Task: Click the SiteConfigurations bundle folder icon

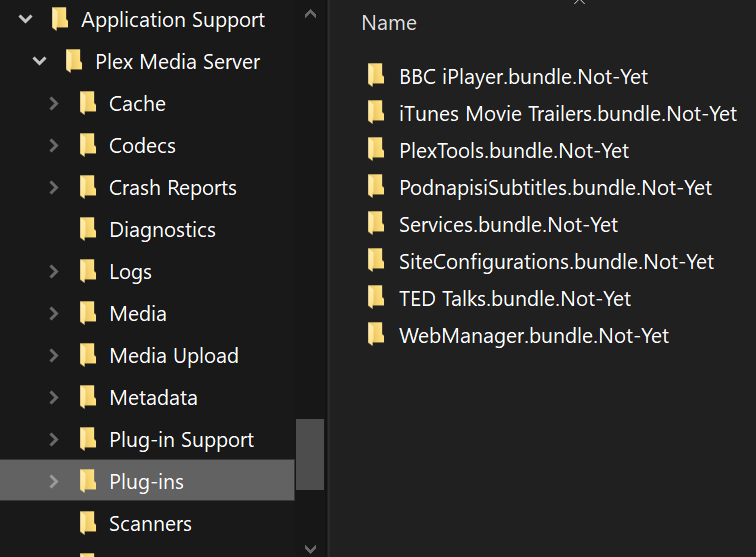Action: click(x=376, y=260)
